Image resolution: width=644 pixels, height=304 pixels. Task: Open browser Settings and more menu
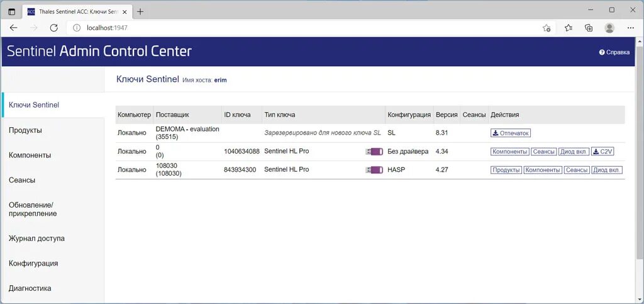pyautogui.click(x=631, y=28)
